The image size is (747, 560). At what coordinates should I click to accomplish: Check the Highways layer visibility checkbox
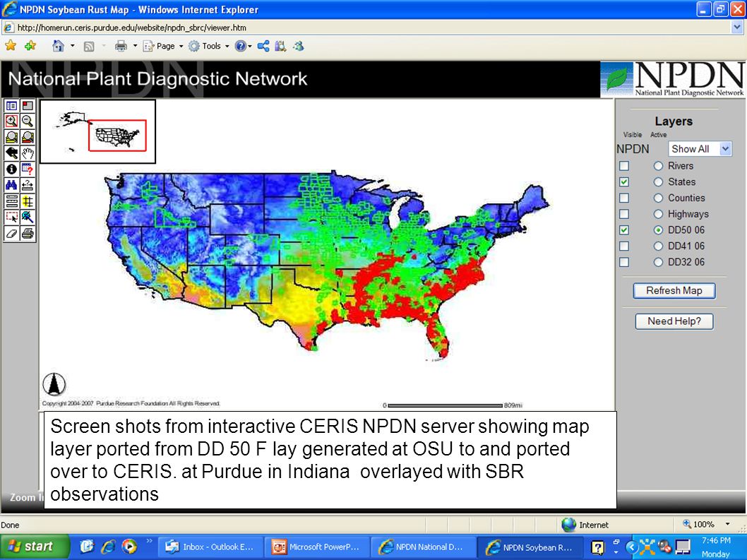(x=624, y=214)
